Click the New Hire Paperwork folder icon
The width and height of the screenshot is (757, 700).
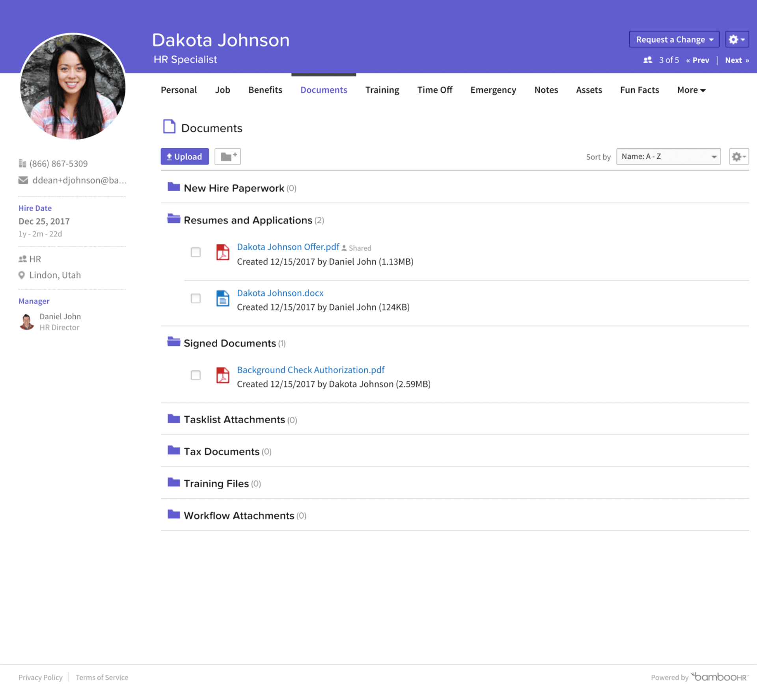pyautogui.click(x=173, y=187)
